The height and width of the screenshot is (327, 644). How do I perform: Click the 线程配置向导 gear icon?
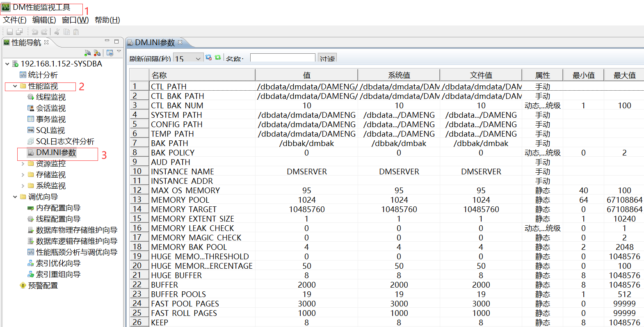tap(31, 219)
